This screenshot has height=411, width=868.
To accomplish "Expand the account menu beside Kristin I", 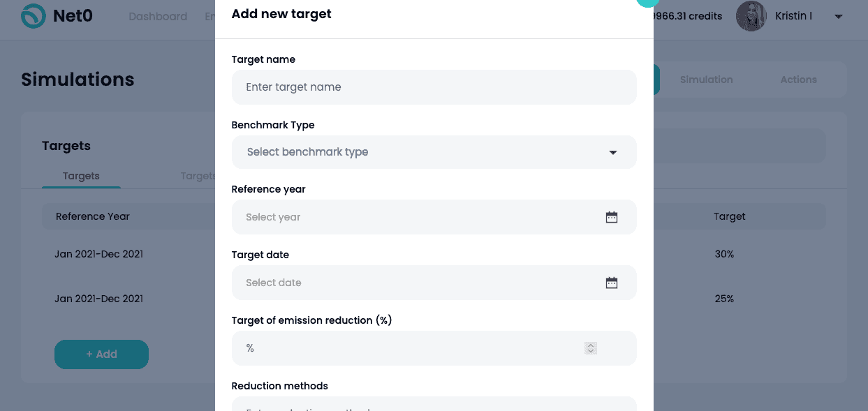I will point(838,16).
